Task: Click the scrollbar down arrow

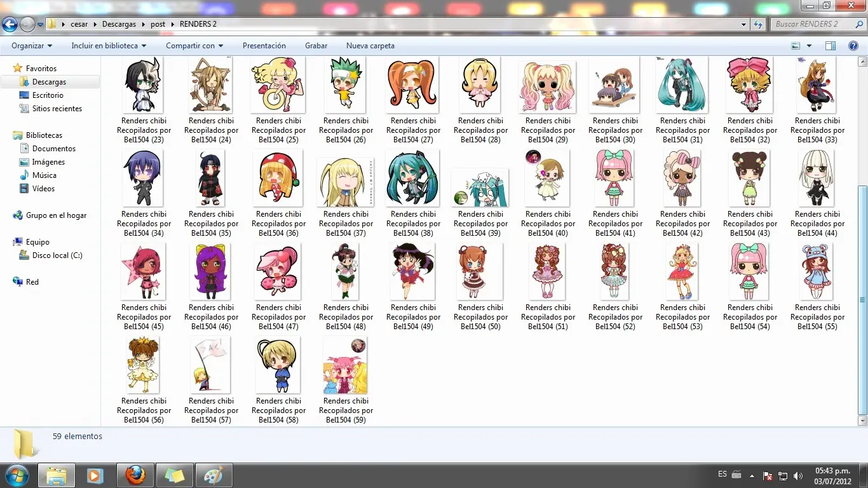Action: (862, 421)
